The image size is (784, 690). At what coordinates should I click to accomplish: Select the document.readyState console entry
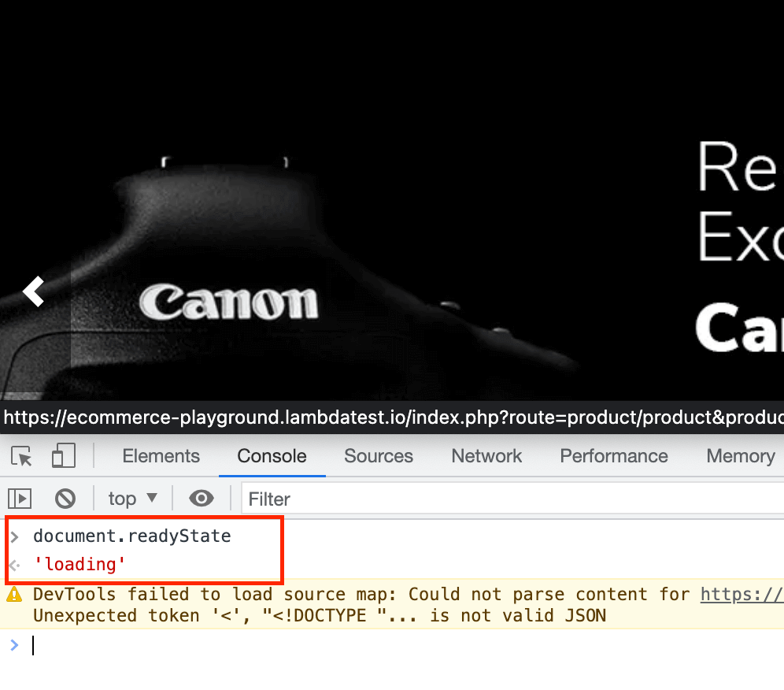pyautogui.click(x=132, y=536)
